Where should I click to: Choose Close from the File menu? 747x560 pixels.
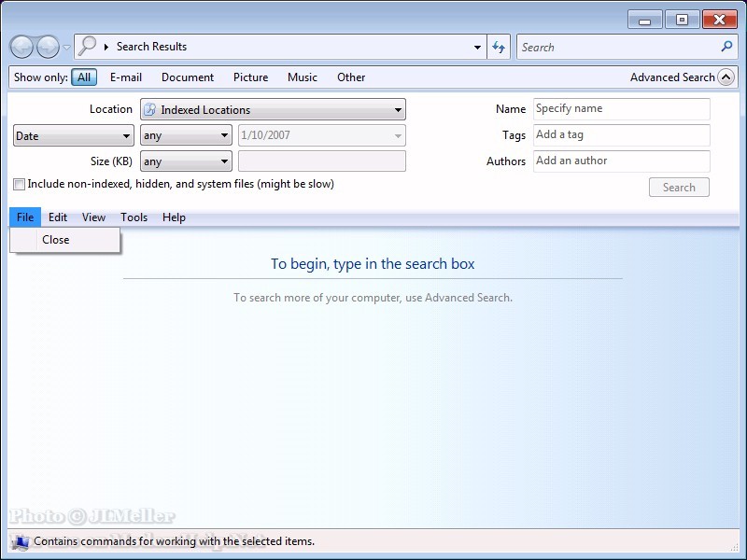56,240
